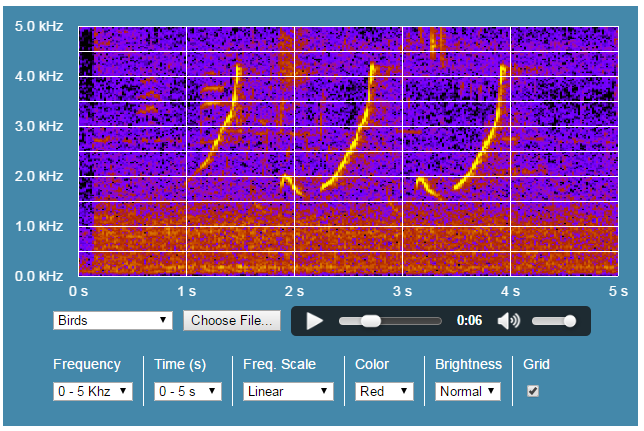Uncheck the Grid checkbox
This screenshot has height=431, width=644.
(533, 391)
